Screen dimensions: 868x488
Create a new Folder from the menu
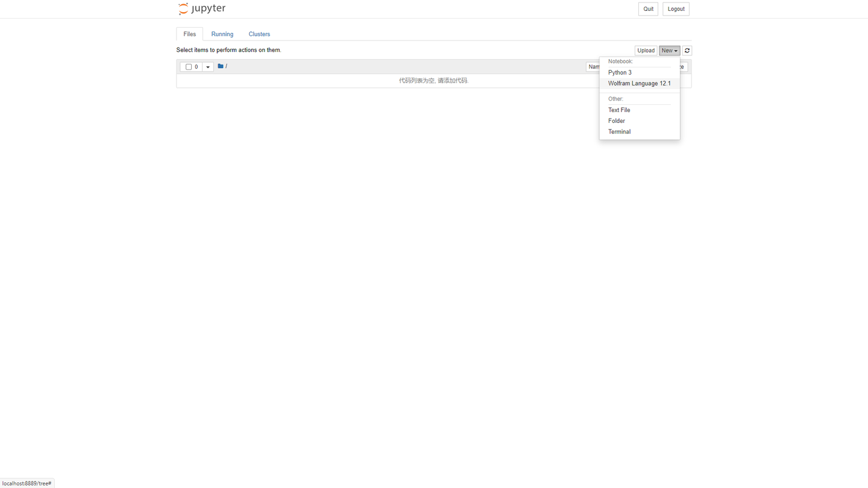616,120
